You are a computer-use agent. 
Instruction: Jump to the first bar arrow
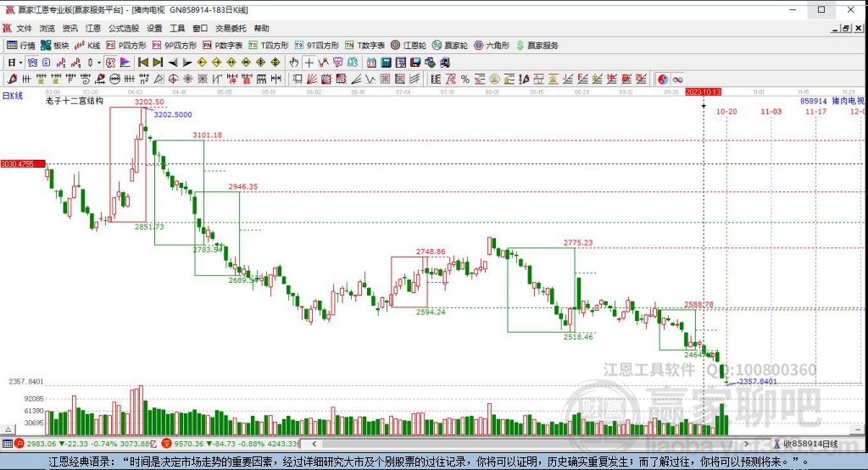pyautogui.click(x=142, y=63)
